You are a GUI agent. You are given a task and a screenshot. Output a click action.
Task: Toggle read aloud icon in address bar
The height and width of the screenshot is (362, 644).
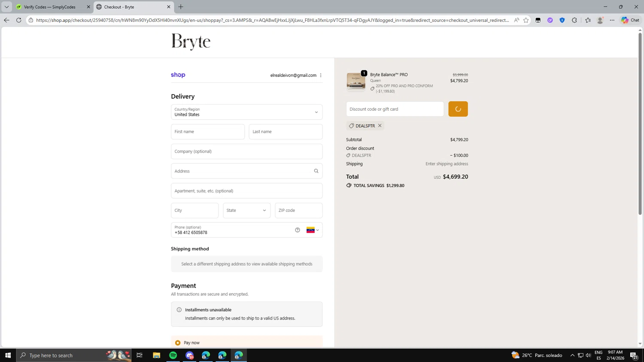(x=516, y=20)
